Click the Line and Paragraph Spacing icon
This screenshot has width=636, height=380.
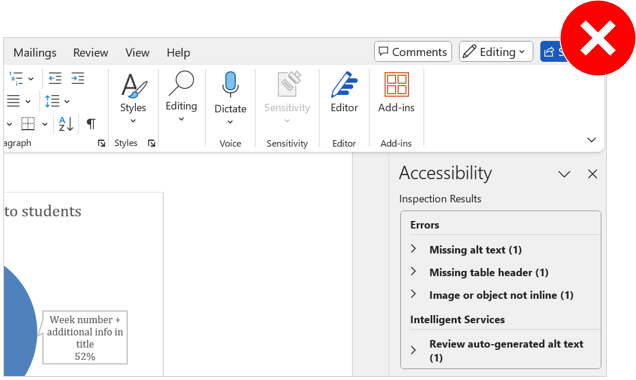point(52,101)
